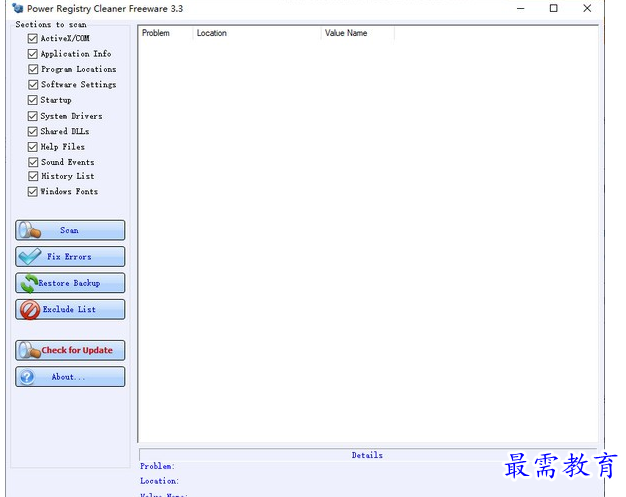Viewport: 626px width, 497px height.
Task: Toggle the Help Files checkbox
Action: [x=33, y=147]
